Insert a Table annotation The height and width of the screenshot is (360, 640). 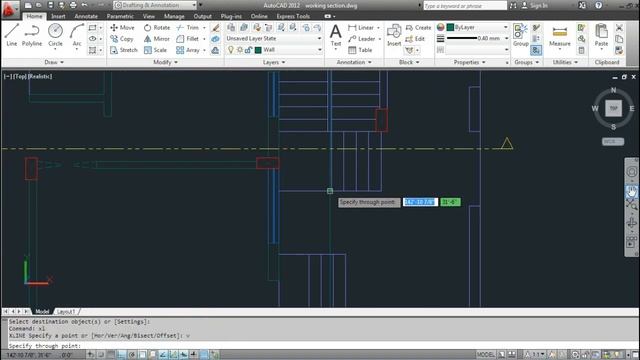click(360, 50)
